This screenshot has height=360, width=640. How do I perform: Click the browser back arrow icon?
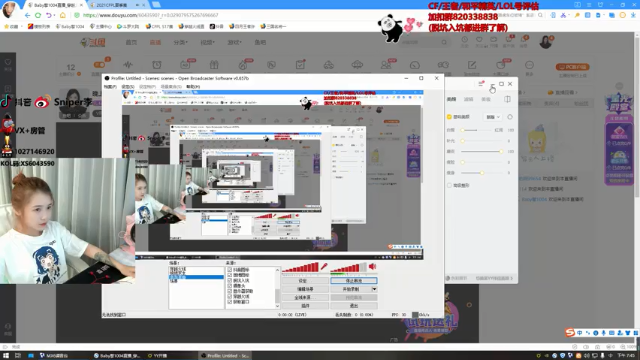[27, 15]
